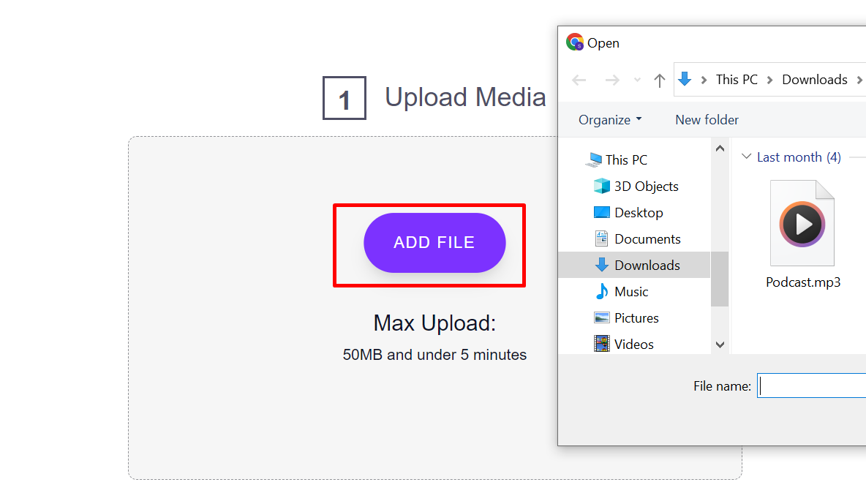Open Documents in the sidebar
This screenshot has width=866, height=504.
(x=647, y=239)
